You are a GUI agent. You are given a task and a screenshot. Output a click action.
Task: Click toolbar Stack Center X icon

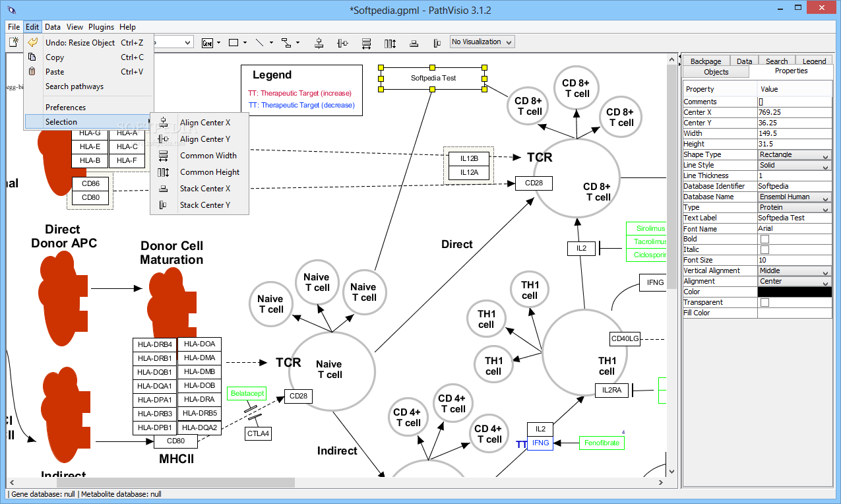[x=414, y=42]
